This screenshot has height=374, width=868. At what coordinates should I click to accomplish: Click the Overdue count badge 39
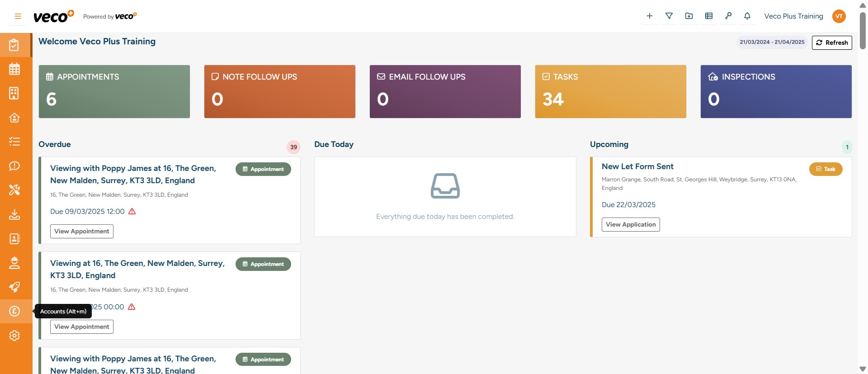293,147
